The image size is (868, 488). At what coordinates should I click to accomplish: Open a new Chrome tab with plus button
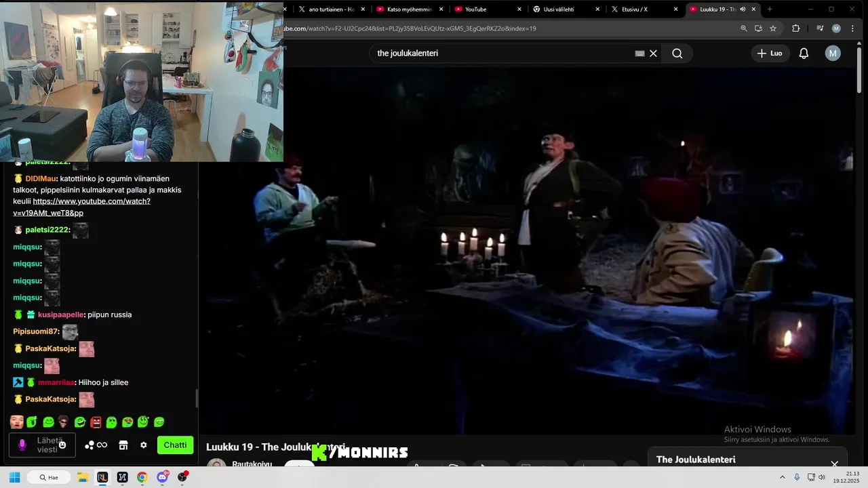(x=770, y=9)
